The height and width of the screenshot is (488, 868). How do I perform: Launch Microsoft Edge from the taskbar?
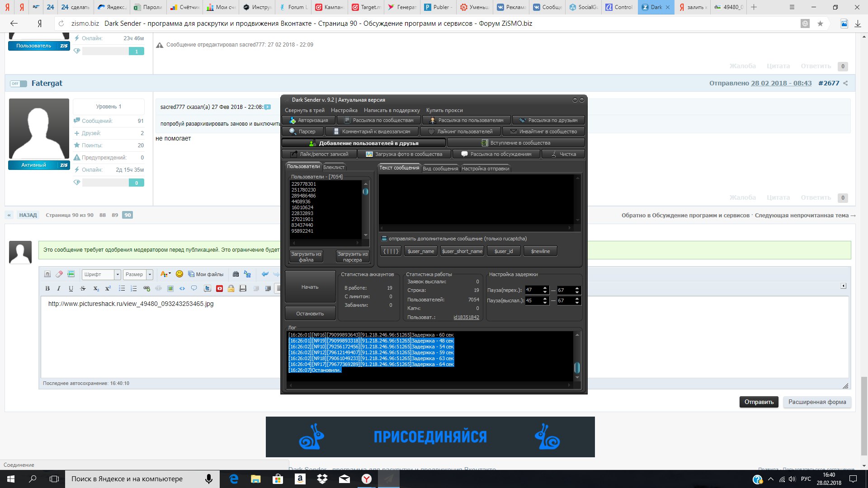pyautogui.click(x=234, y=479)
